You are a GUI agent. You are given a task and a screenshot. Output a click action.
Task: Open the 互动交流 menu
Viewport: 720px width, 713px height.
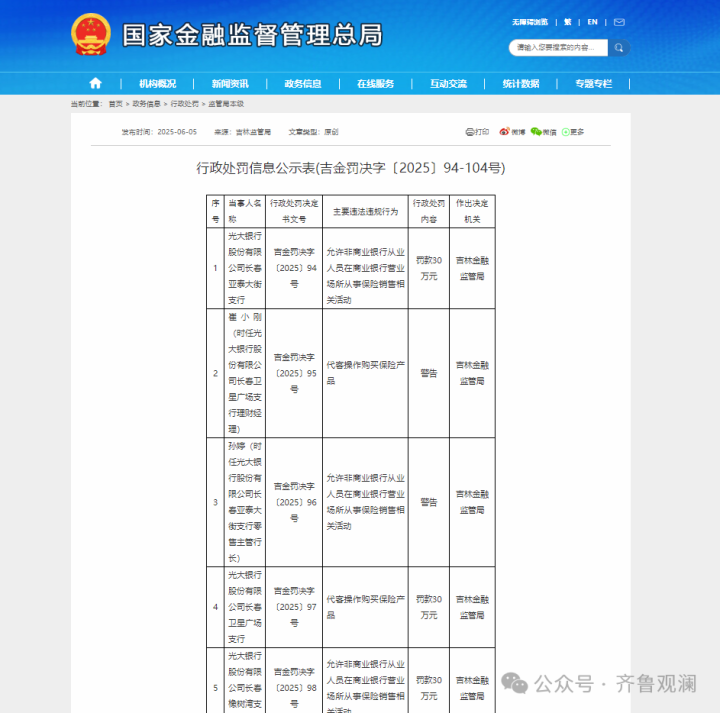tap(448, 84)
